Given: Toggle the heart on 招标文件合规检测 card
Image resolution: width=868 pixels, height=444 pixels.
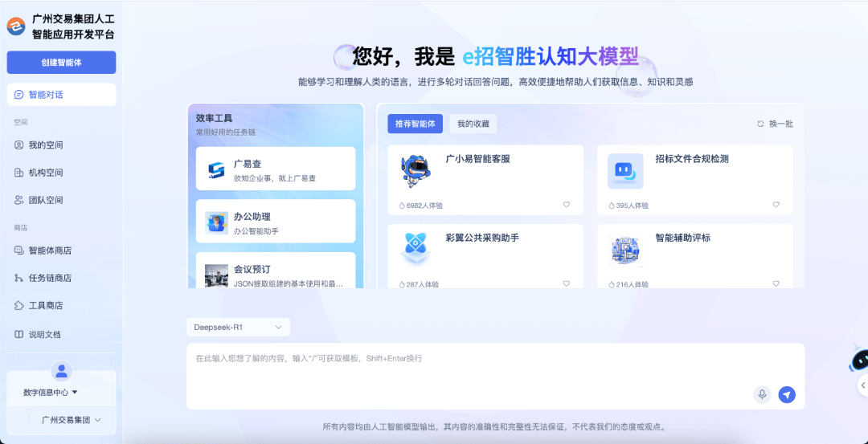Looking at the screenshot, I should coord(776,205).
